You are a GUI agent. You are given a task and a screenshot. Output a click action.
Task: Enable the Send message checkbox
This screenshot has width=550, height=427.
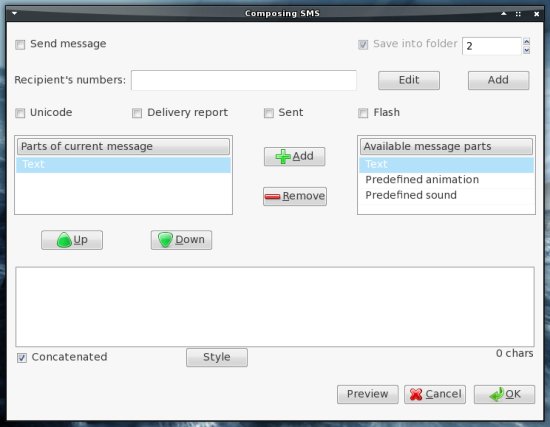(x=20, y=45)
